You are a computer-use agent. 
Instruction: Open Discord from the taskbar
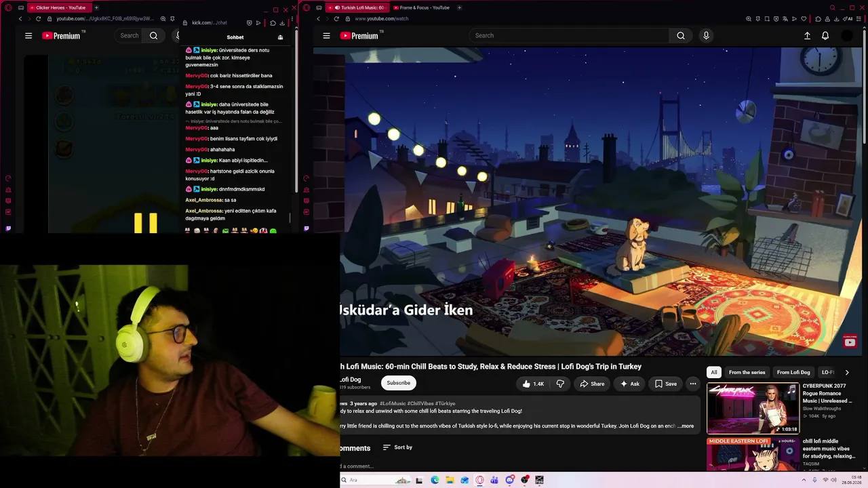[x=509, y=480]
